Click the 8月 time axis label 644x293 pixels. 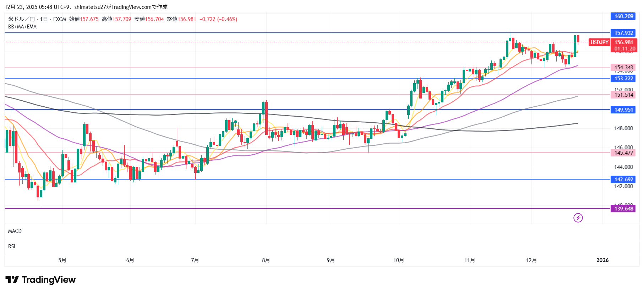click(x=266, y=260)
